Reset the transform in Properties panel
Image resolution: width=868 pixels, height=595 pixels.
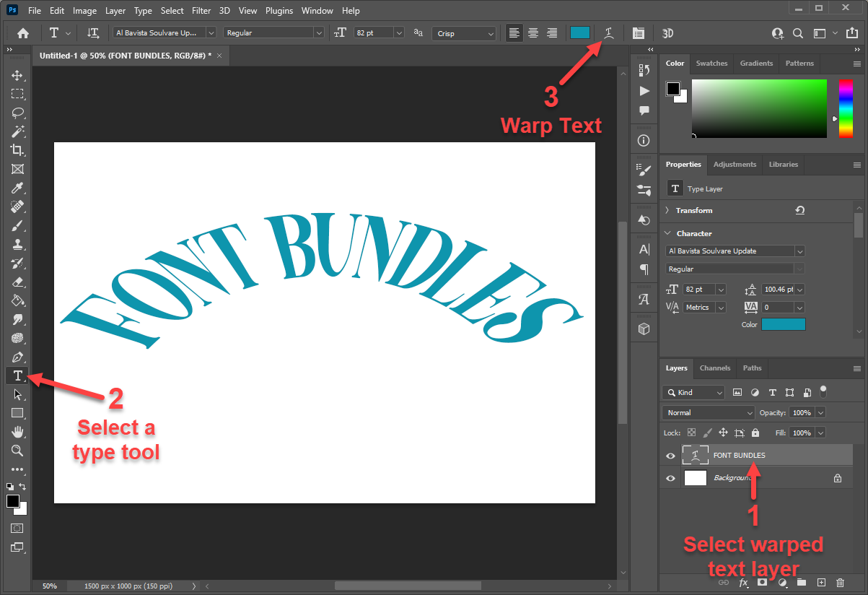tap(800, 210)
